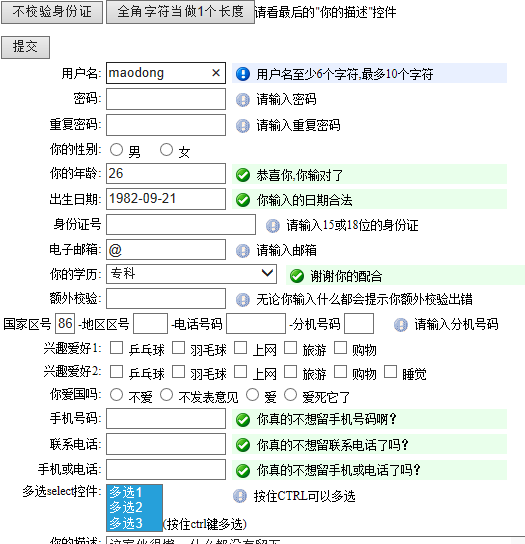Click the green checkmark beside birth date validation

click(243, 200)
